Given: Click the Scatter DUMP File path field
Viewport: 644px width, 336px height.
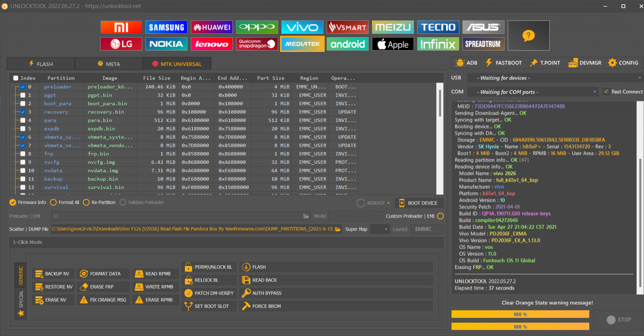Looking at the screenshot, I should 193,229.
